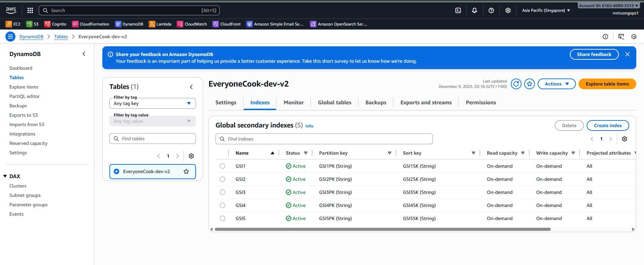Focus the Find tables search field
Screen dimensions: 644x265
click(153, 139)
